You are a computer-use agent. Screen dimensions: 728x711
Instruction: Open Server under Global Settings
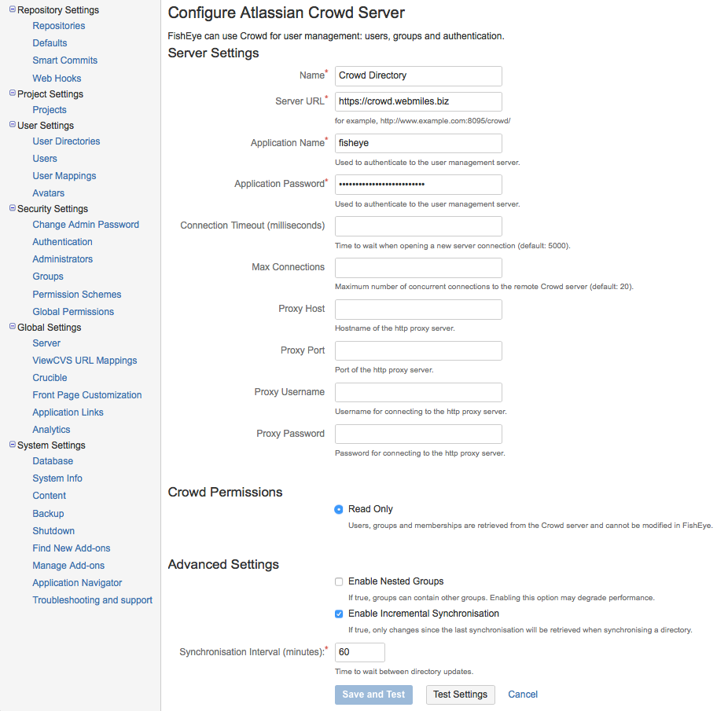[x=46, y=343]
